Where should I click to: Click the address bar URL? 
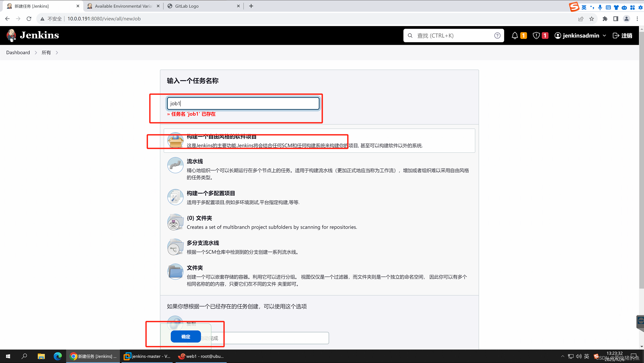pyautogui.click(x=104, y=19)
